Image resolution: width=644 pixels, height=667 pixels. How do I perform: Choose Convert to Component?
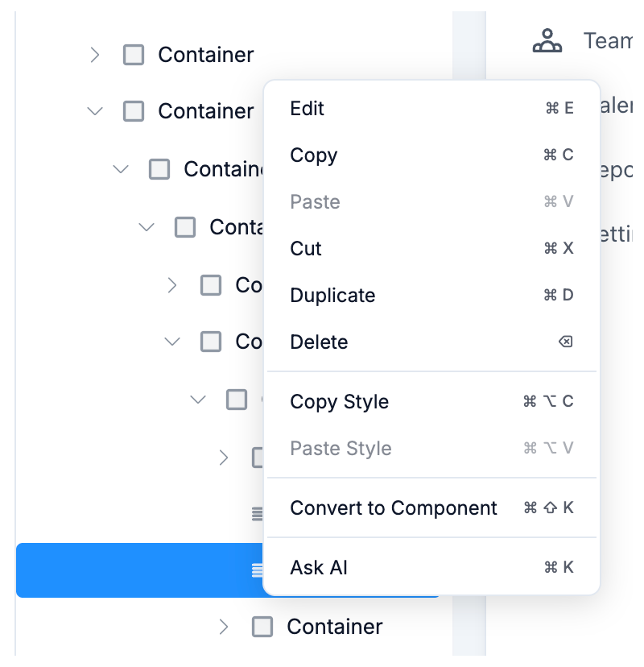[x=394, y=508]
